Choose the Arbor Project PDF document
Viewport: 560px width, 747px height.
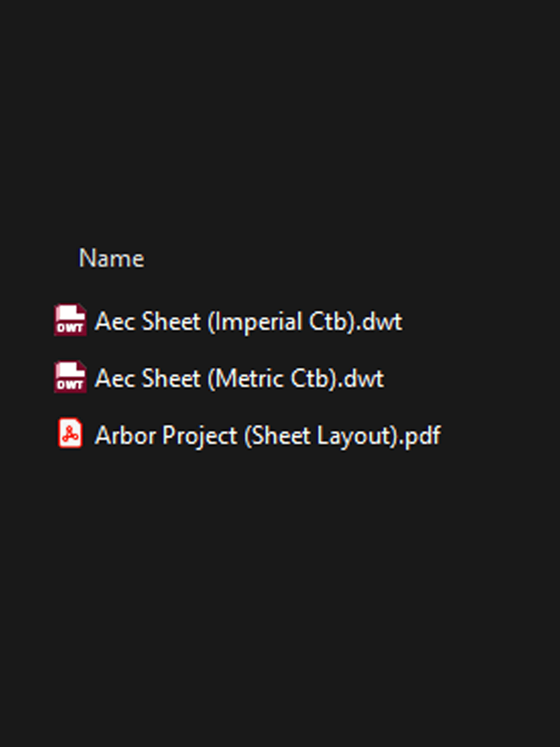pos(268,436)
